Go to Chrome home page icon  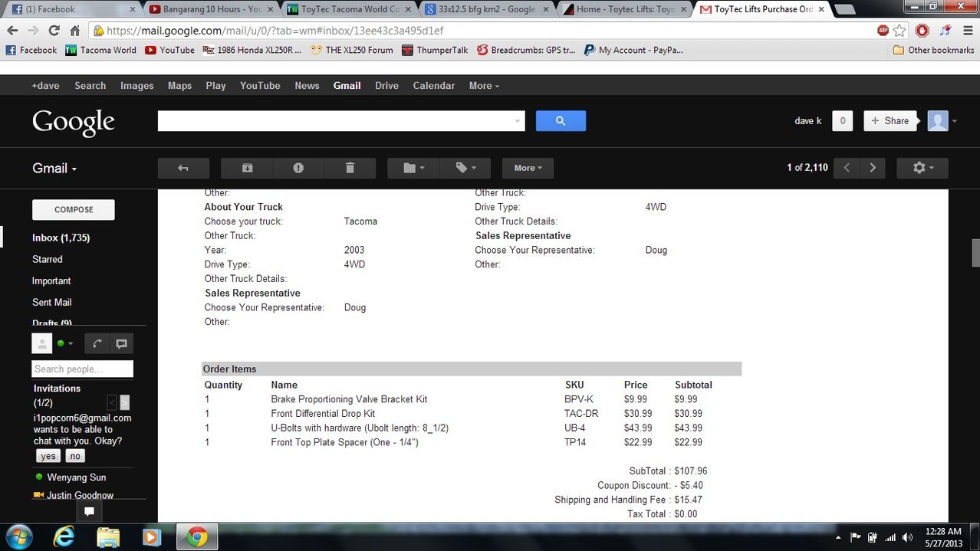74,31
